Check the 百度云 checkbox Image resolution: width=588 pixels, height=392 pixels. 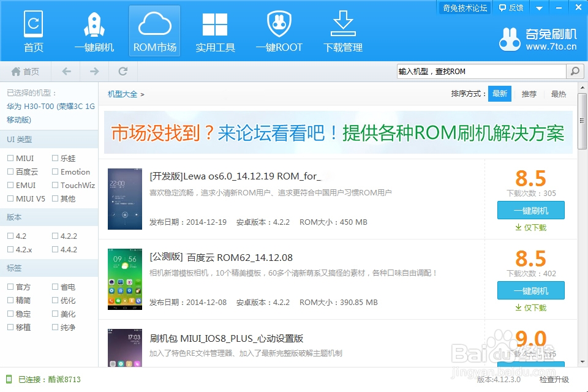click(x=10, y=171)
